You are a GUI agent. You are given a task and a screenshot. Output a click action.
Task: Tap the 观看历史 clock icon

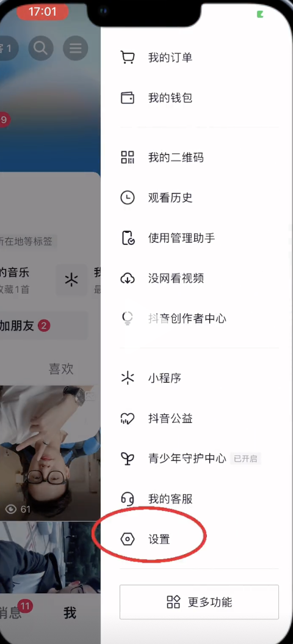(128, 197)
